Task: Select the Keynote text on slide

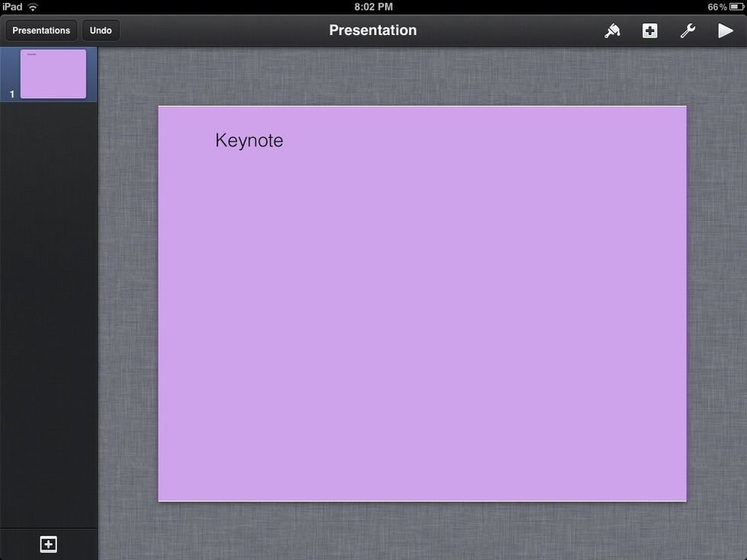Action: (x=249, y=140)
